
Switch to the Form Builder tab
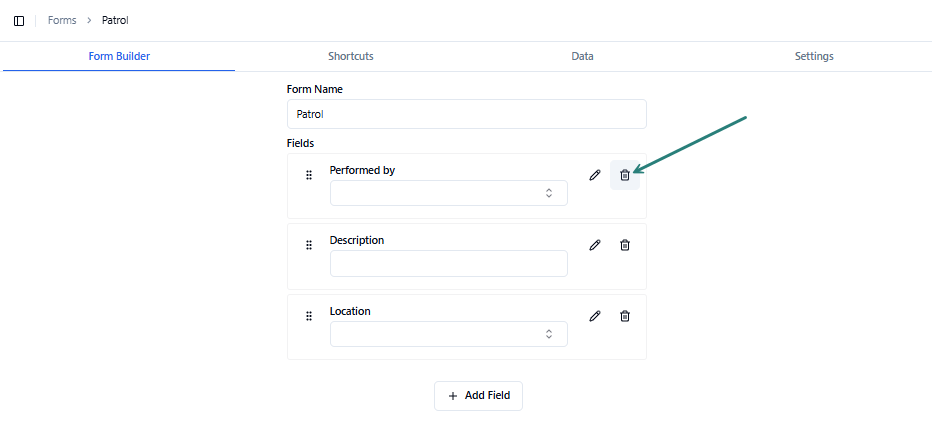(119, 57)
